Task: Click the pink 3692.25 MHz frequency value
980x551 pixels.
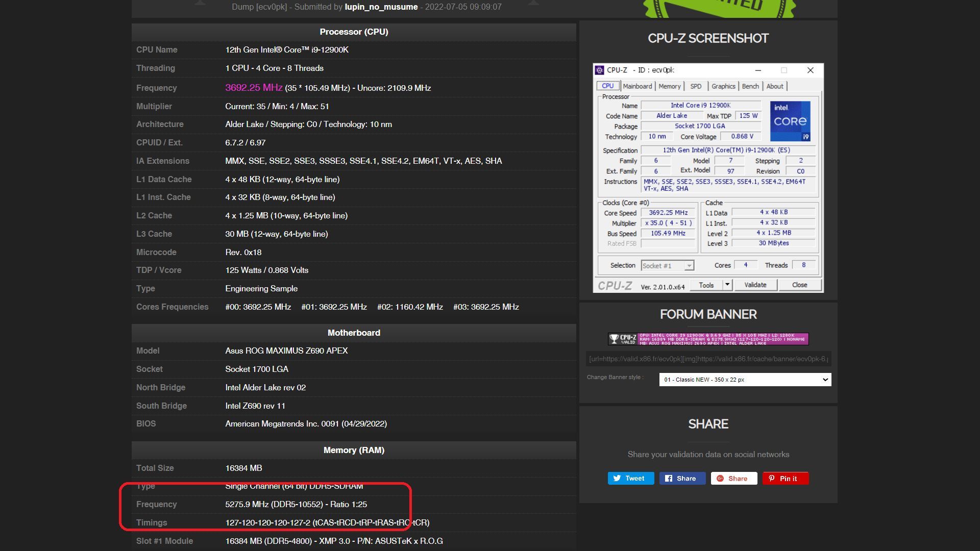Action: pyautogui.click(x=254, y=88)
